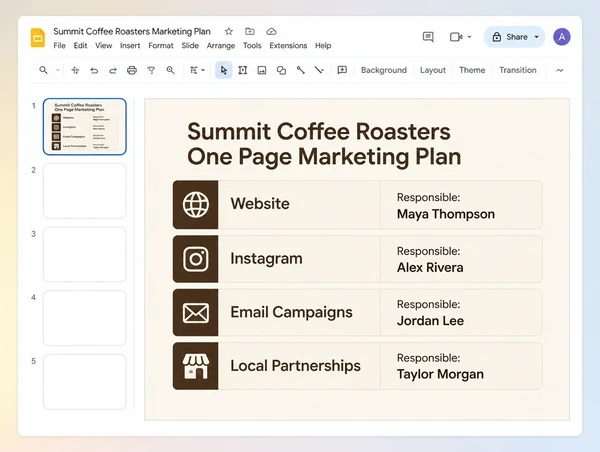Viewport: 600px width, 452px height.
Task: Redo the last action
Action: [113, 70]
